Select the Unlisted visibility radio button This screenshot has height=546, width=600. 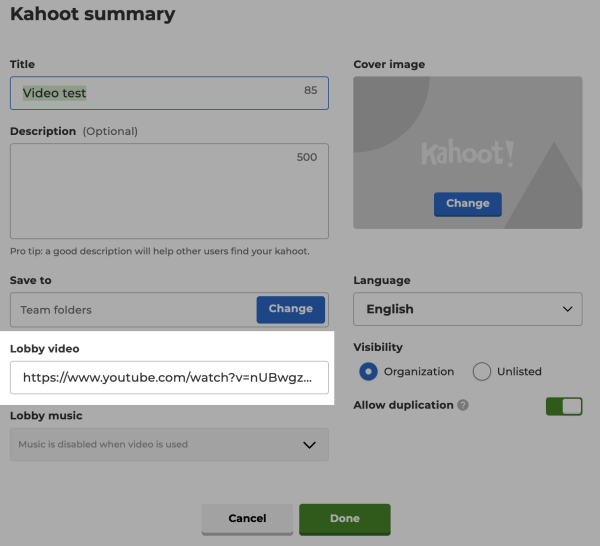click(x=482, y=372)
